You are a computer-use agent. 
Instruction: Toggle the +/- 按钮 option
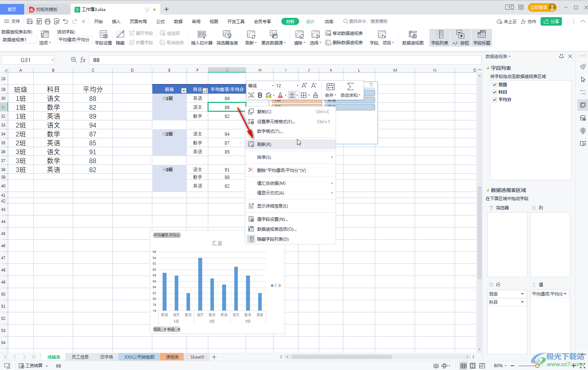tap(461, 38)
